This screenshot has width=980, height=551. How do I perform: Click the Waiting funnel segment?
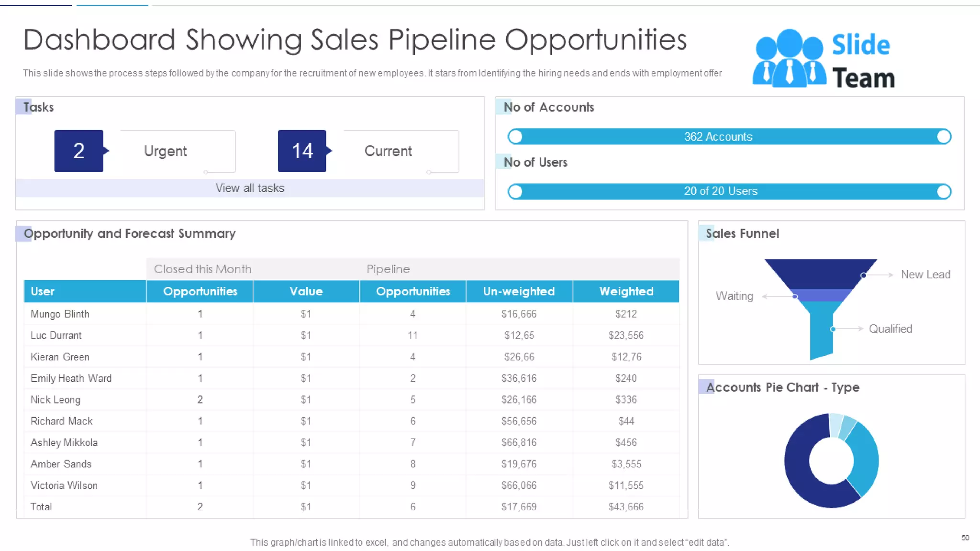(x=821, y=295)
